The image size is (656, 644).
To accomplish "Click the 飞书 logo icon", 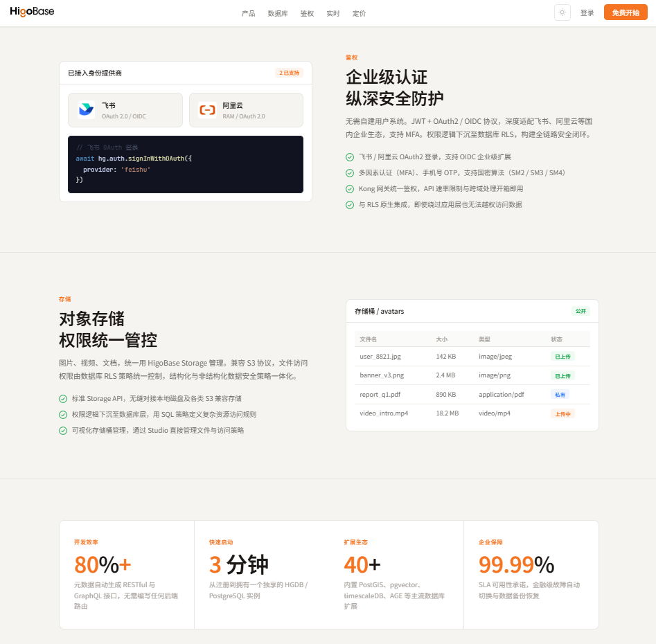I will (x=86, y=110).
